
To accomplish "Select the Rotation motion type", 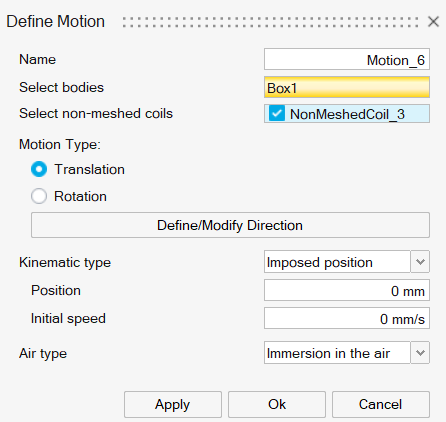I will pyautogui.click(x=39, y=196).
